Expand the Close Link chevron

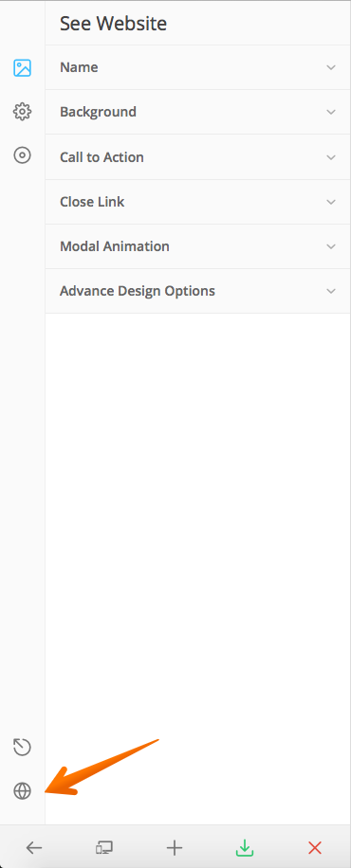pyautogui.click(x=331, y=202)
